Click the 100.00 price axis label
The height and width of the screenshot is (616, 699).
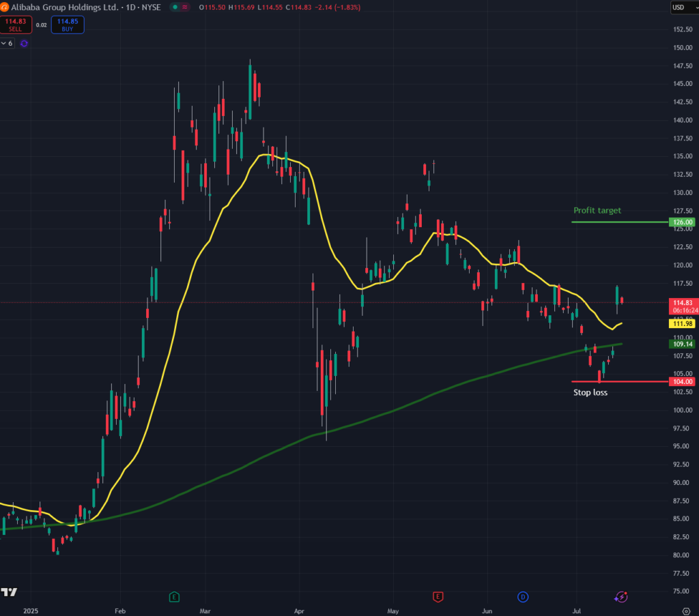click(x=683, y=410)
